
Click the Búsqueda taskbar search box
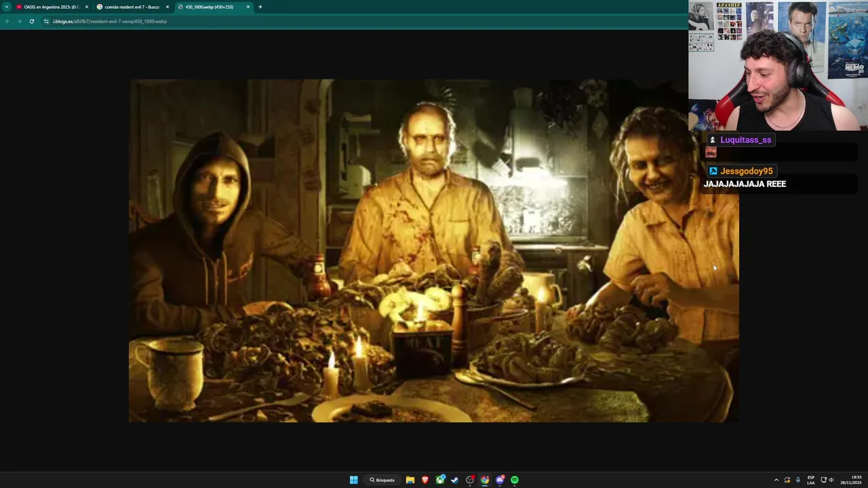click(x=382, y=480)
